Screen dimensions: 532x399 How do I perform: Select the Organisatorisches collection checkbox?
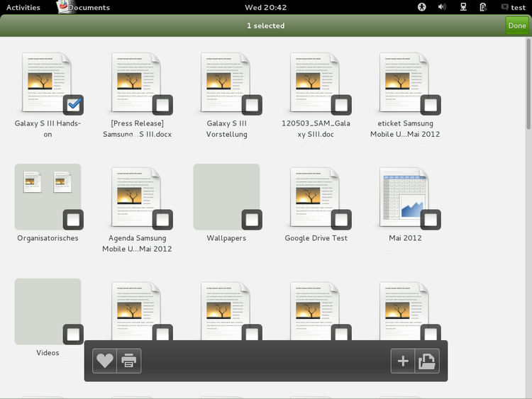pos(73,220)
